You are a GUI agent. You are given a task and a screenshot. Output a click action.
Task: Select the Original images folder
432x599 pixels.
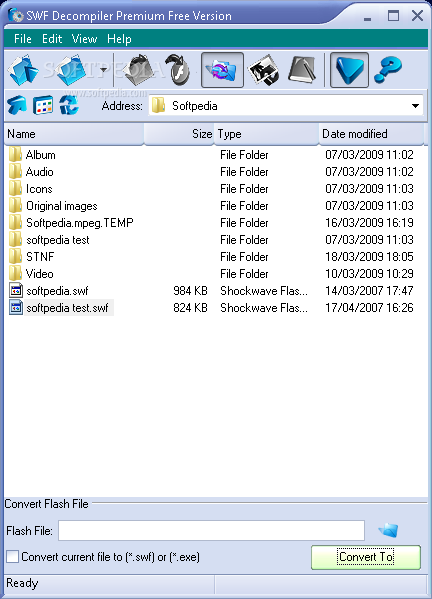[x=61, y=206]
